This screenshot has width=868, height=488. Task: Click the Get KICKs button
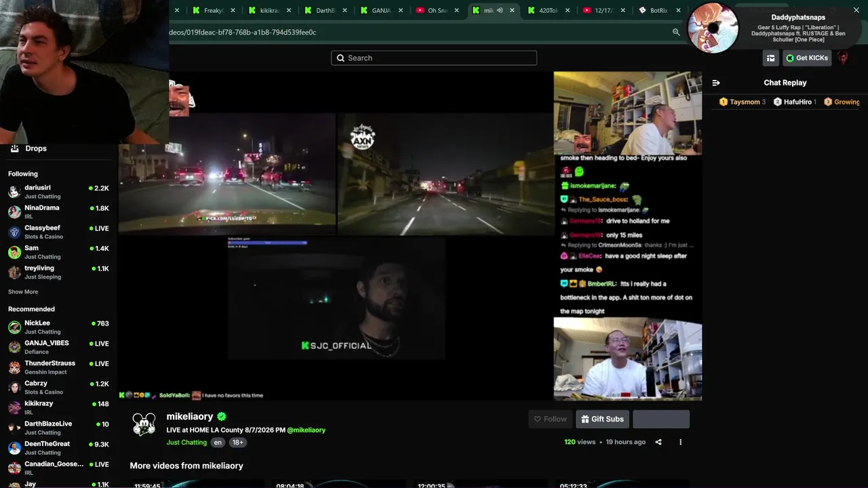click(x=806, y=58)
